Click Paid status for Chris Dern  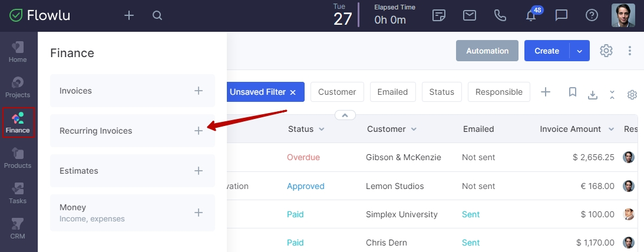295,243
